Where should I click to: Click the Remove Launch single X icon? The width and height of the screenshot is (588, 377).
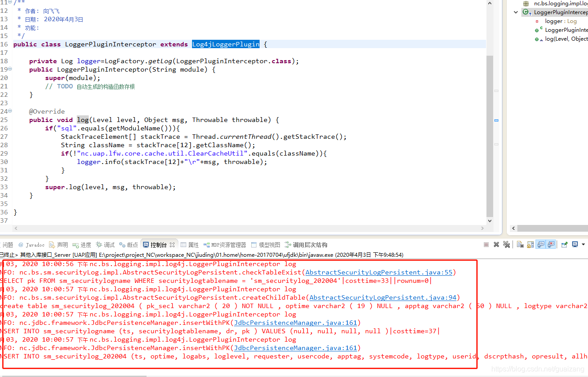[496, 244]
